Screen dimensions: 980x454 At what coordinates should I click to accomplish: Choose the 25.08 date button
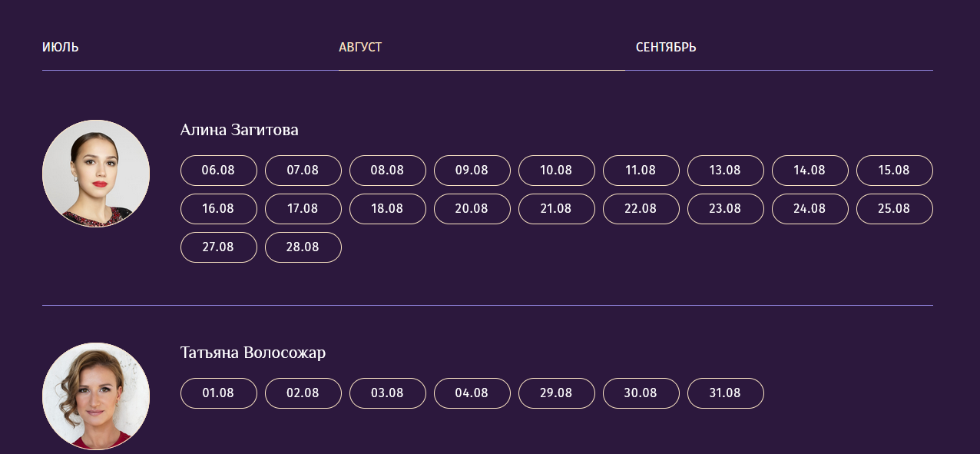click(894, 209)
